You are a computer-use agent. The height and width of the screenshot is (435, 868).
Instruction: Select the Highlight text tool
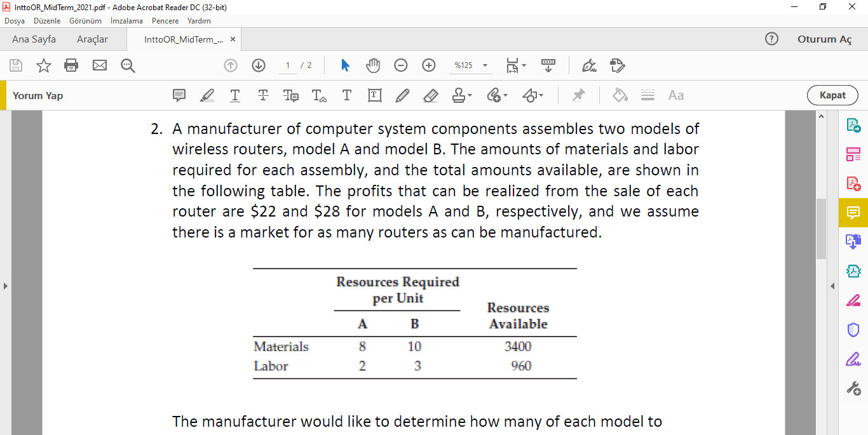pos(207,95)
